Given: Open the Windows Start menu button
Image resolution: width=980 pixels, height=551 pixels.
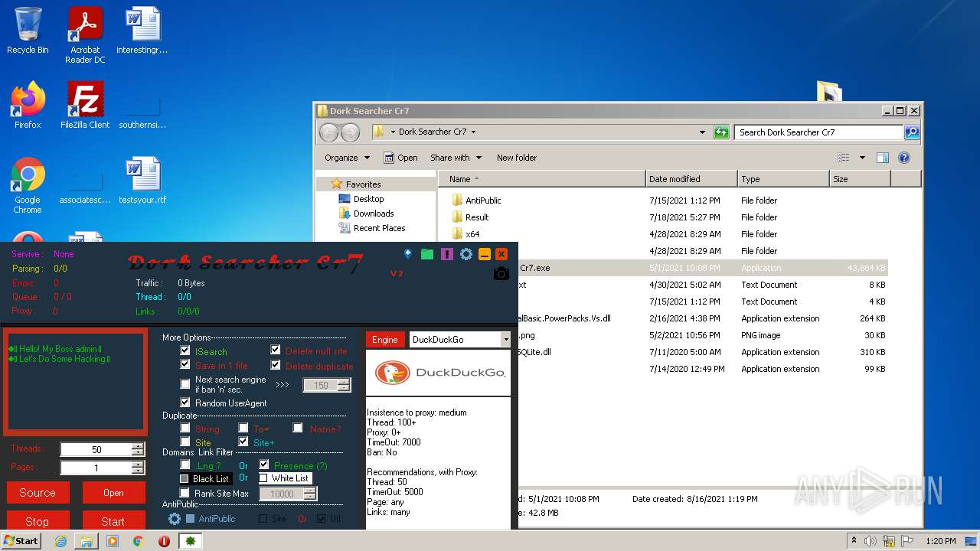Looking at the screenshot, I should [21, 541].
